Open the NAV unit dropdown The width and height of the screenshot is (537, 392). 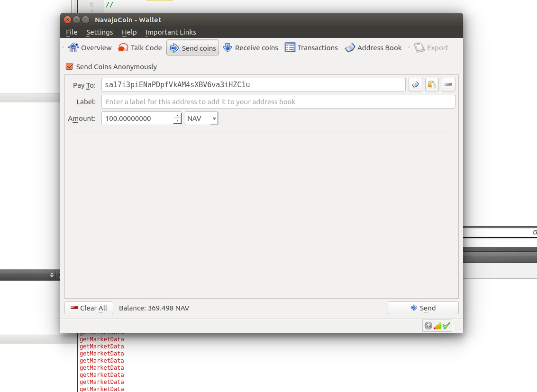(201, 119)
